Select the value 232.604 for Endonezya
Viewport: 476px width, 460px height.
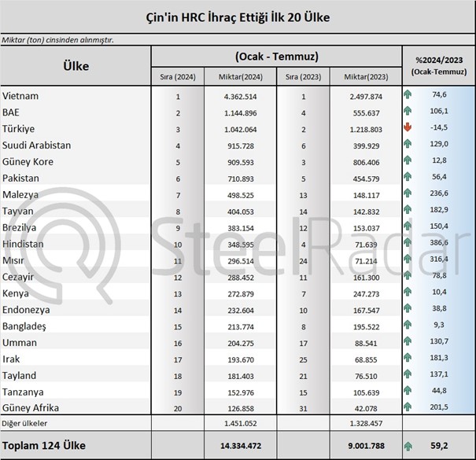241,311
